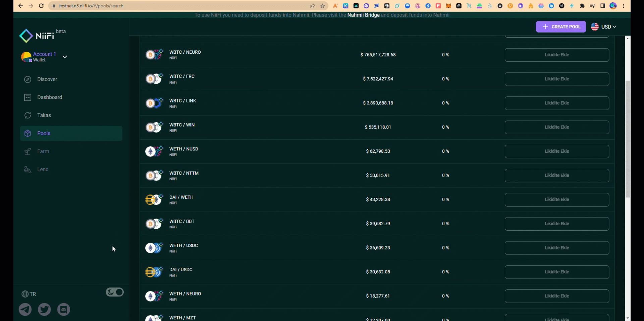This screenshot has width=644, height=321.
Task: Open the Nahmii Bridge link
Action: click(363, 15)
